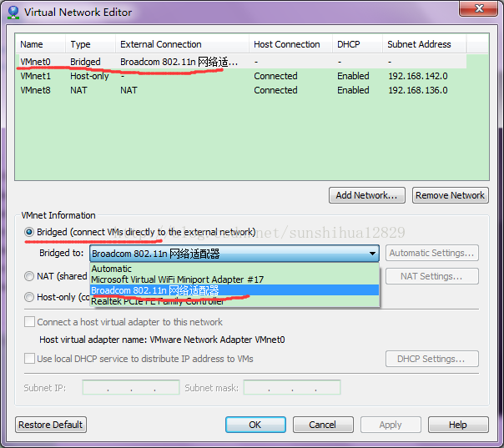The width and height of the screenshot is (504, 448).
Task: Confirm with the OK button
Action: (255, 425)
